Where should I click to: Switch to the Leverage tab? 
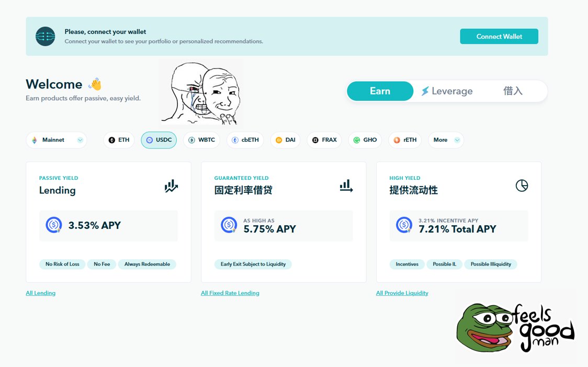pos(446,91)
